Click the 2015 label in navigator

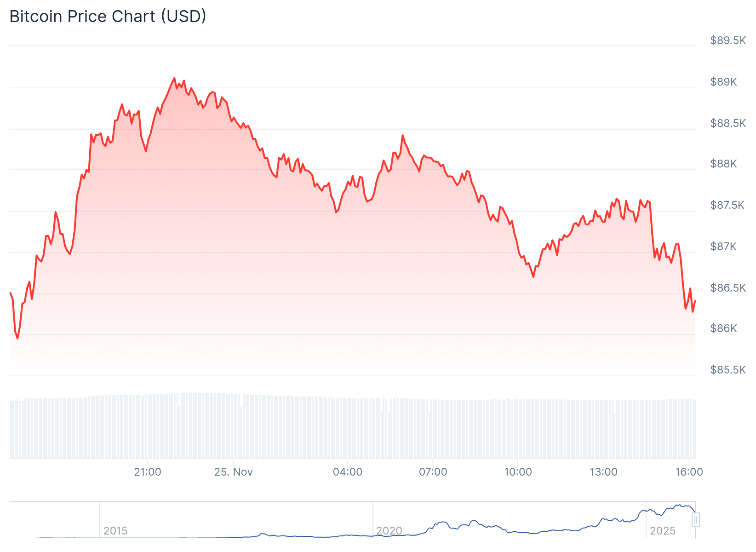(115, 531)
